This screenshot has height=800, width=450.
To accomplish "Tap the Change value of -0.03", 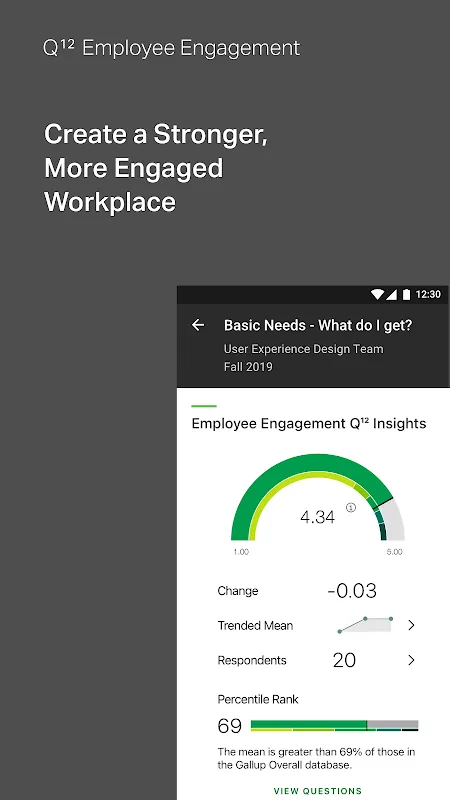I will point(352,591).
